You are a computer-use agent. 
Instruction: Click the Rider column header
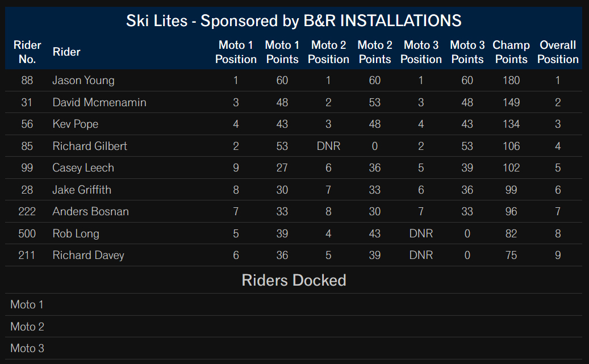[x=66, y=52]
